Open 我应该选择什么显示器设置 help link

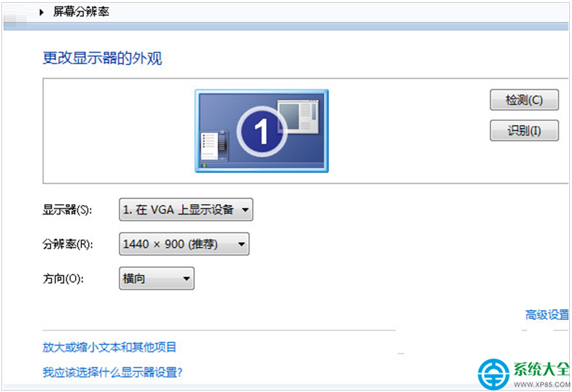(x=112, y=372)
